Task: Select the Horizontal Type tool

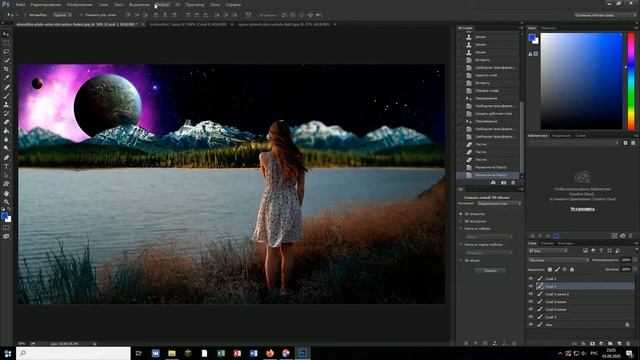Action: (x=6, y=167)
